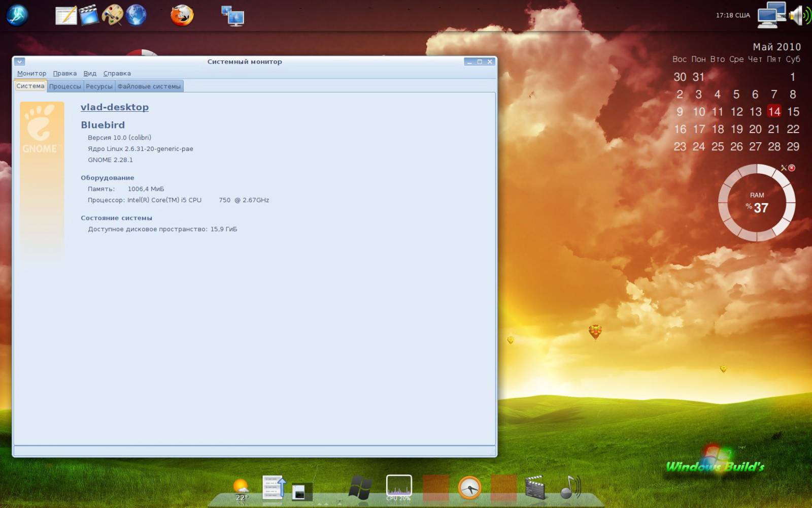812x508 pixels.
Task: Close the System Monitor window
Action: 490,62
